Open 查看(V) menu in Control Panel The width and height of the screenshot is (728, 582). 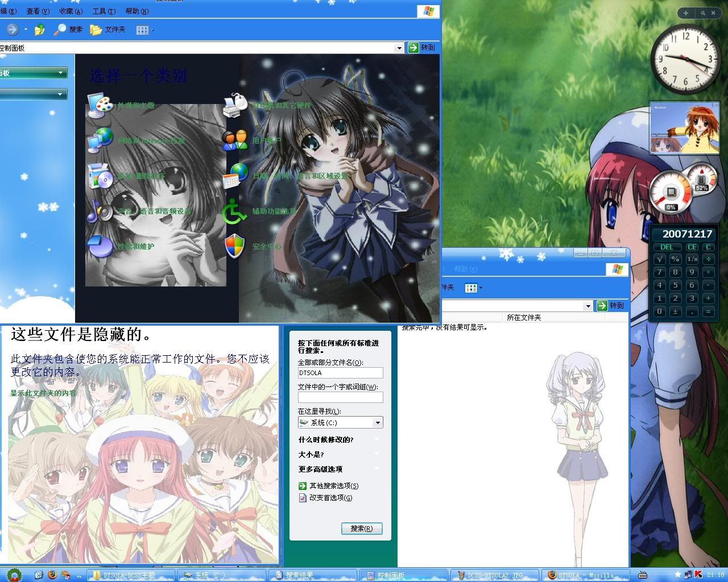38,11
